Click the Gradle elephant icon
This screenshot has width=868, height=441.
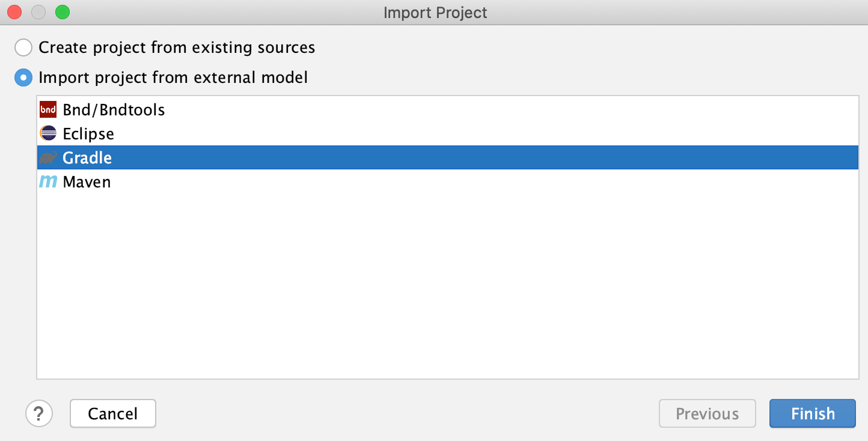pyautogui.click(x=48, y=158)
